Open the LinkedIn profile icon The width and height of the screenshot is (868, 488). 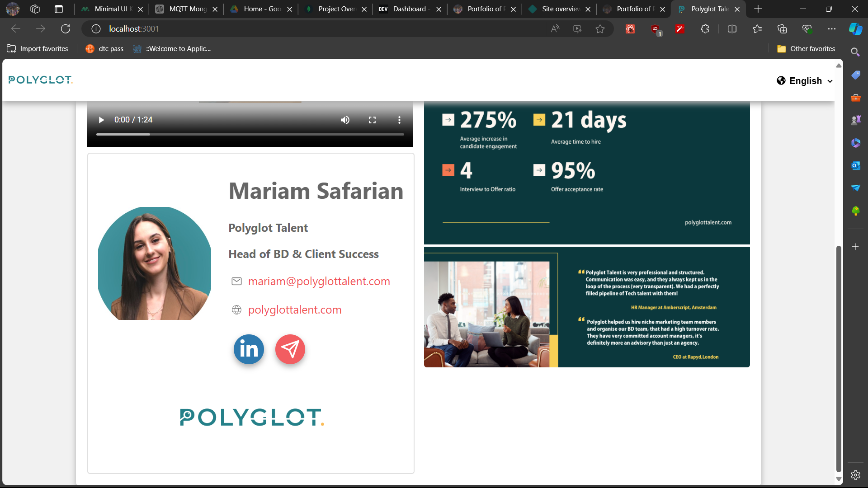(249, 349)
